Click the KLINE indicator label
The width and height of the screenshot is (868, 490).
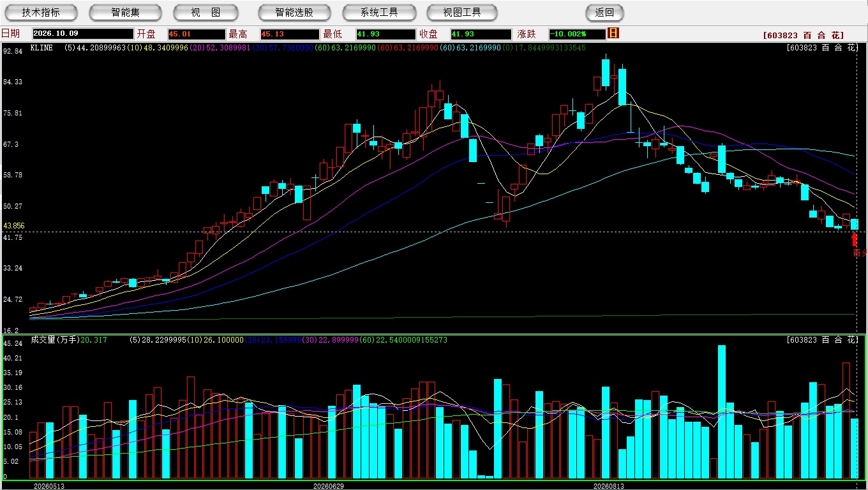coord(41,48)
